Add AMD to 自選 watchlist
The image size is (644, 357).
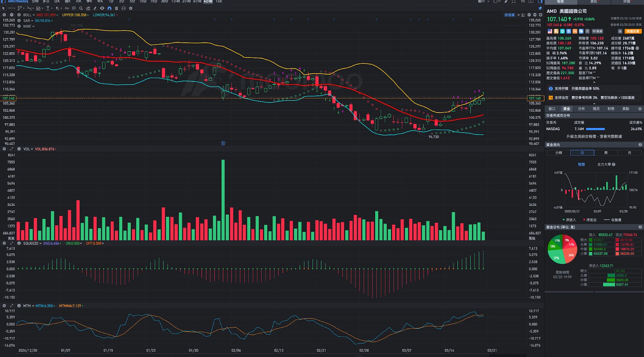pyautogui.click(x=597, y=31)
